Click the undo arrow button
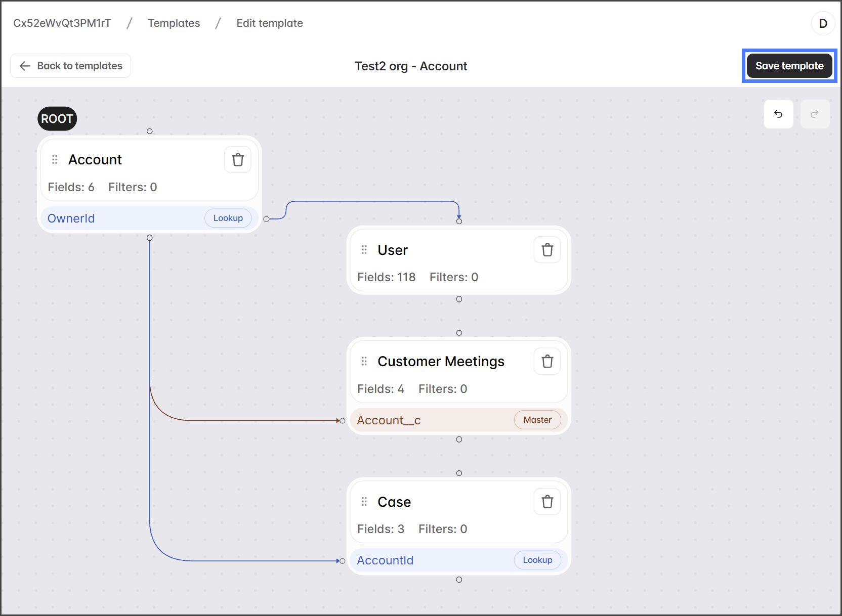This screenshot has width=842, height=616. 778,114
